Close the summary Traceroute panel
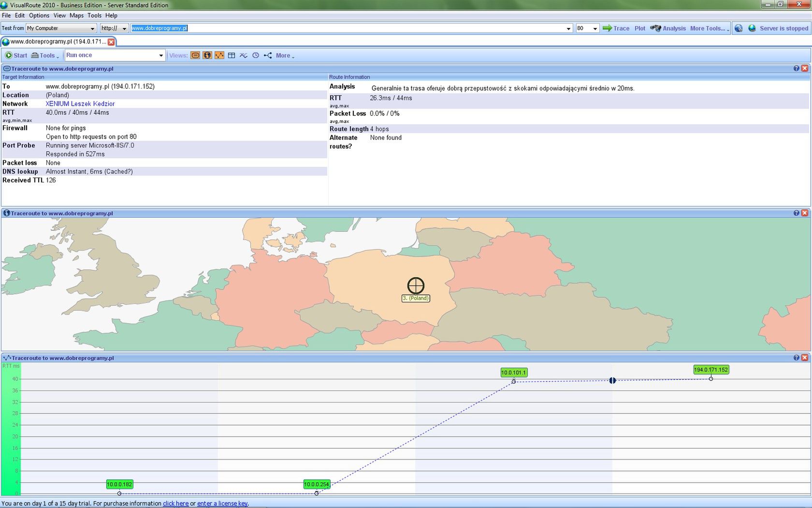 (x=805, y=68)
